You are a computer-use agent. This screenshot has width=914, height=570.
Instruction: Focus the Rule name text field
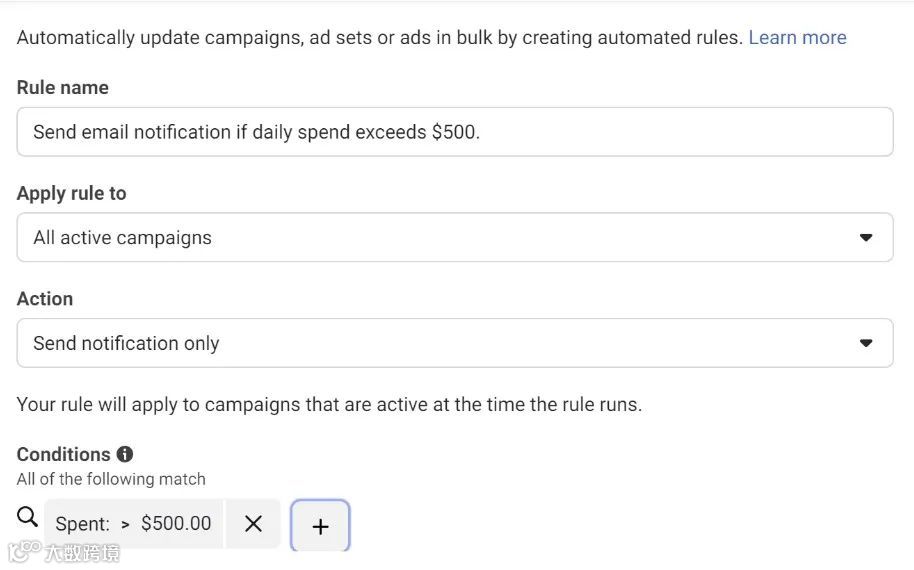click(454, 132)
